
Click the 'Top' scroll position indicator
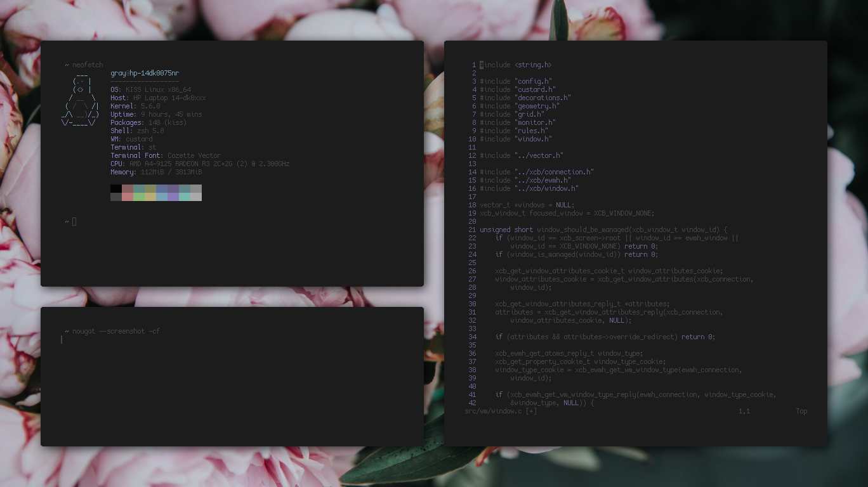click(802, 411)
